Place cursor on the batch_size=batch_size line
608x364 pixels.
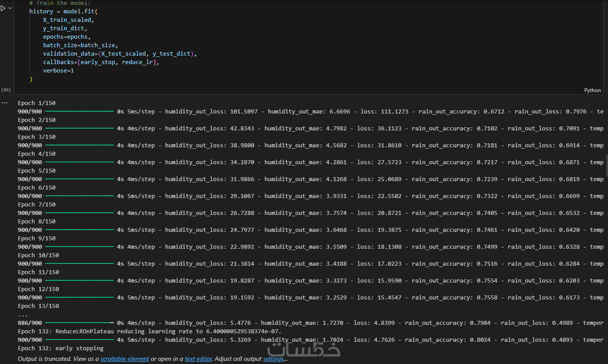click(80, 45)
